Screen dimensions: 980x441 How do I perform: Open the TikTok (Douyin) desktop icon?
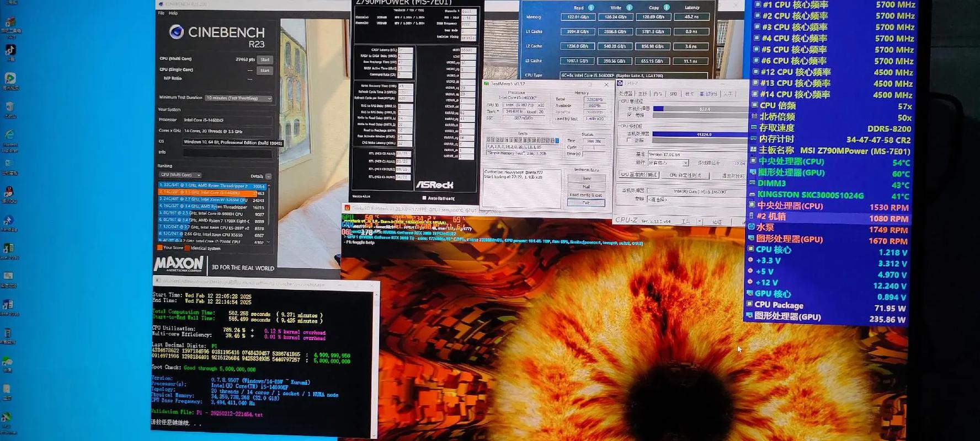click(10, 50)
